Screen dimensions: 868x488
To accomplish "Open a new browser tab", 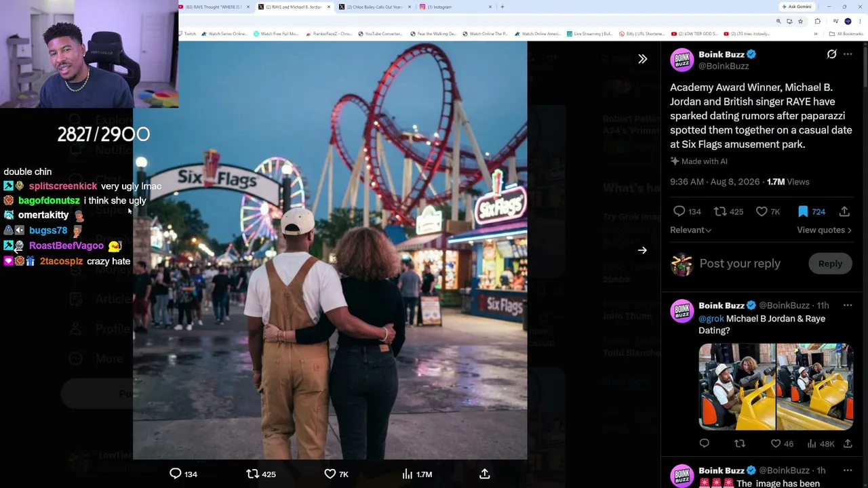I will point(502,7).
